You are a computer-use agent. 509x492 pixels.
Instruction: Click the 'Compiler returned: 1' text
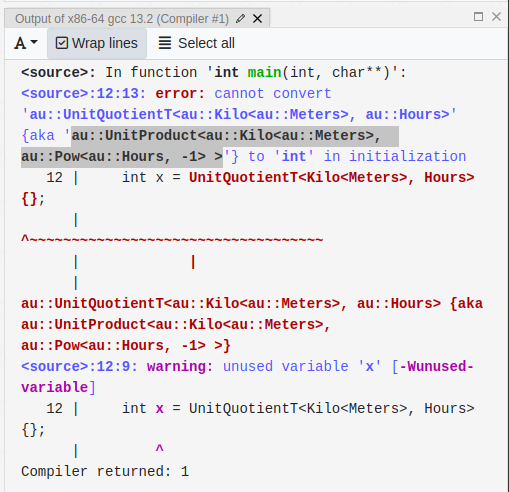[105, 471]
